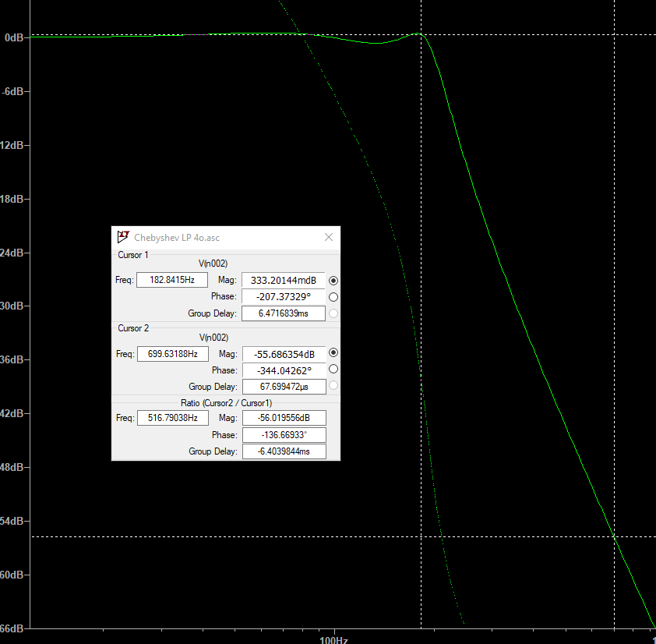Viewport: 656px width, 644px height.
Task: Select Cursor 1 Phase radio button
Action: [333, 297]
